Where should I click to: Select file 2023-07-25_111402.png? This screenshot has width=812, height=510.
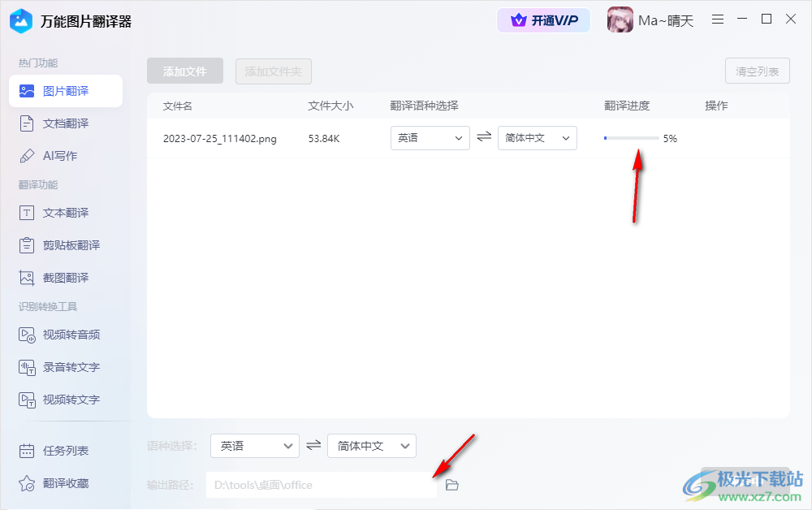(x=219, y=139)
